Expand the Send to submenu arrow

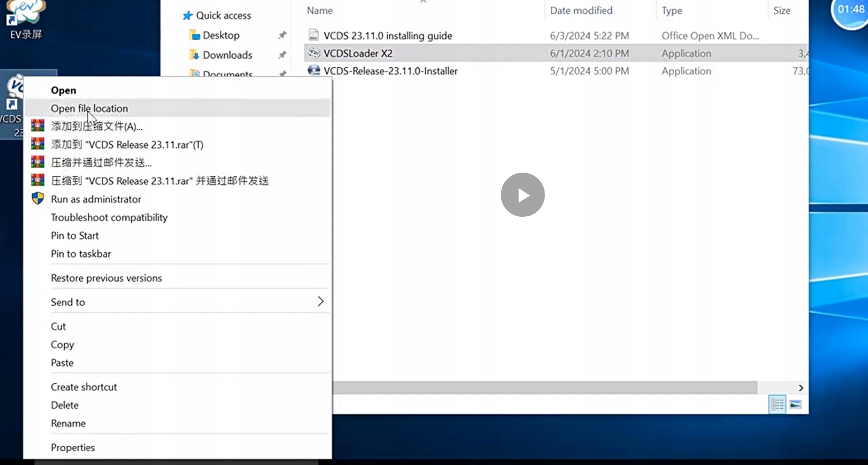[320, 302]
